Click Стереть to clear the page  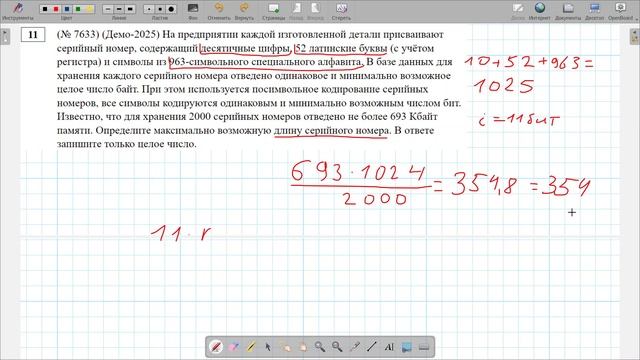click(x=341, y=11)
